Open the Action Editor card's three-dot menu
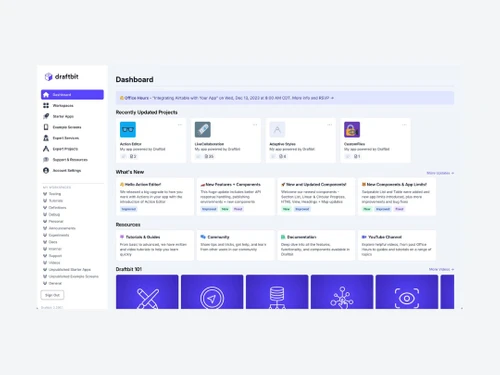The height and width of the screenshot is (375, 500). 180,125
